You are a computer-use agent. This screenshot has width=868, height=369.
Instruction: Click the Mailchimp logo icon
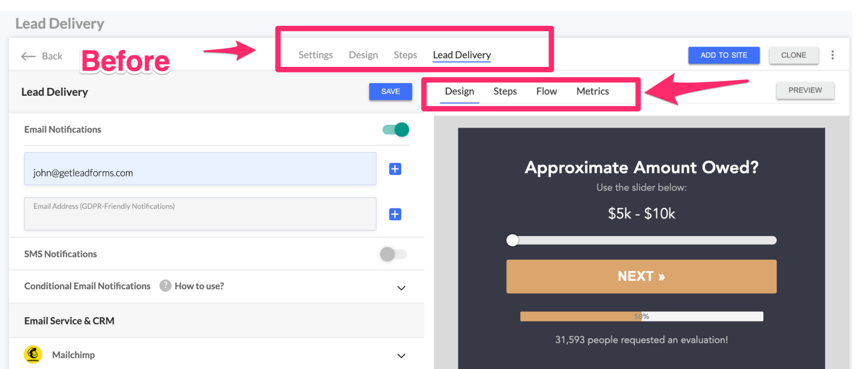click(33, 355)
